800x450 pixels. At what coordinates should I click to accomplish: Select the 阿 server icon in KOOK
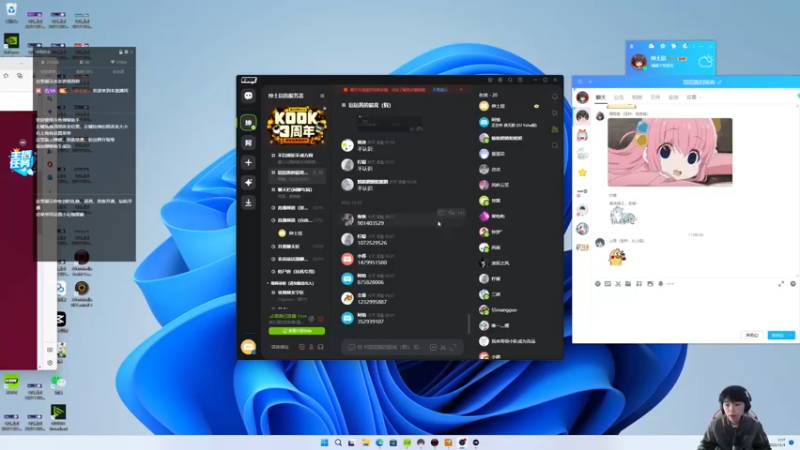pos(248,142)
